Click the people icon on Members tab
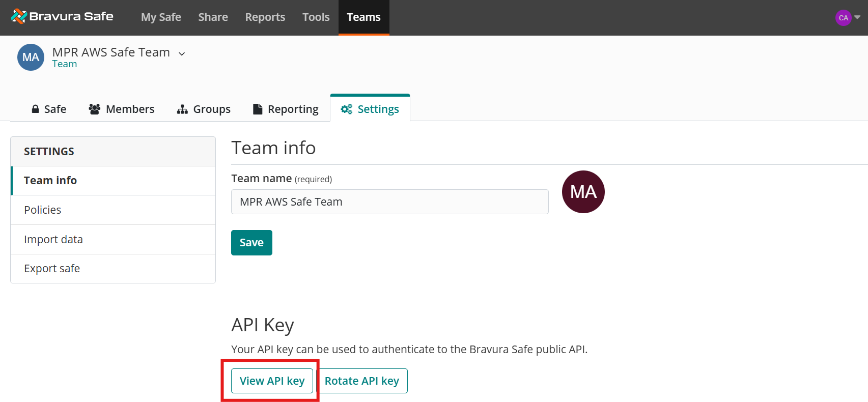The width and height of the screenshot is (868, 402). point(94,109)
